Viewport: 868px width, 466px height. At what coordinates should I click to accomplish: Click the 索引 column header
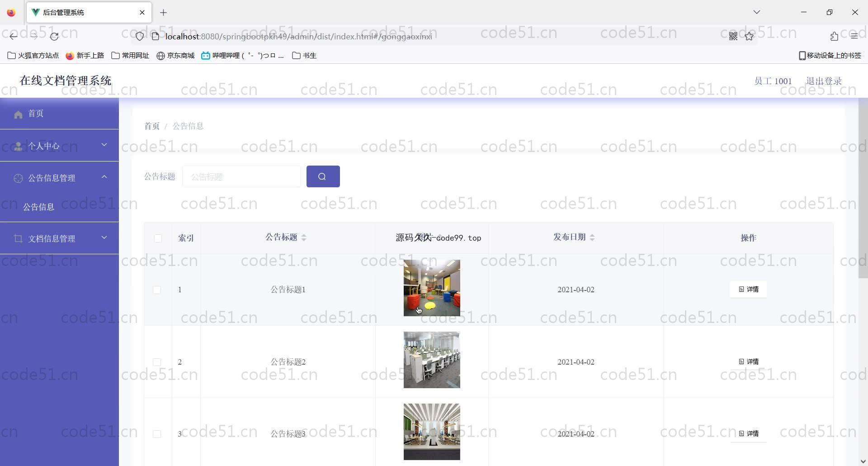pyautogui.click(x=186, y=238)
